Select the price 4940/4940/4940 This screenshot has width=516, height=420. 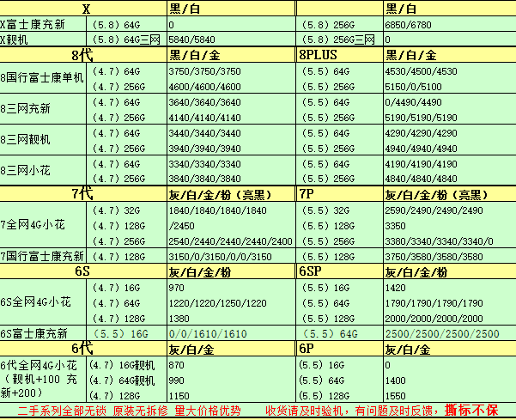coord(421,149)
